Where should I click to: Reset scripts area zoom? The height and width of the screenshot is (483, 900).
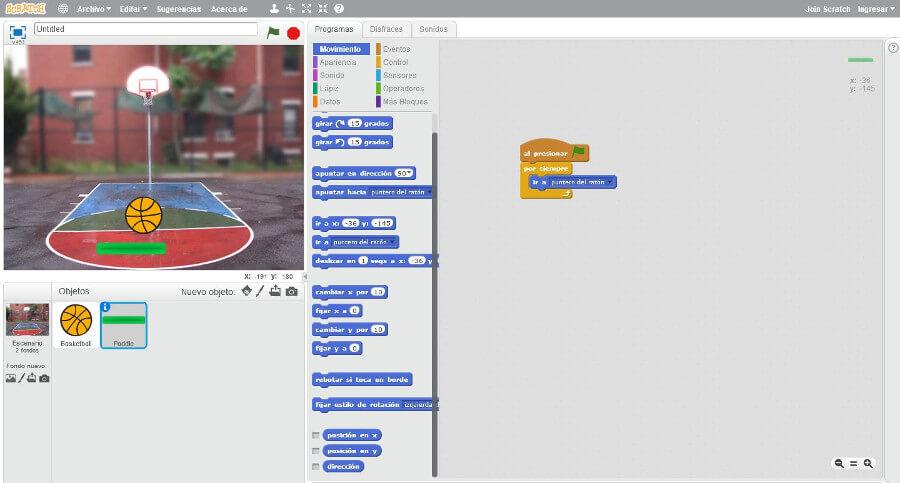(854, 463)
